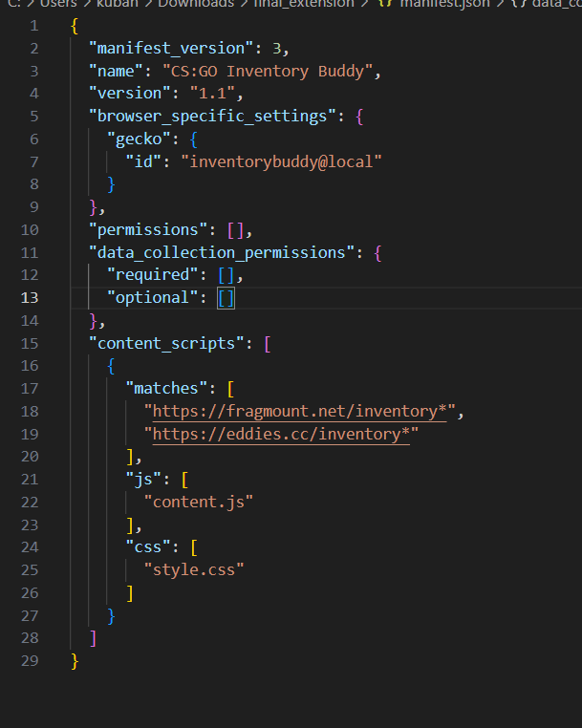
Task: Open the fragmount.net inventory URL link
Action: point(299,412)
